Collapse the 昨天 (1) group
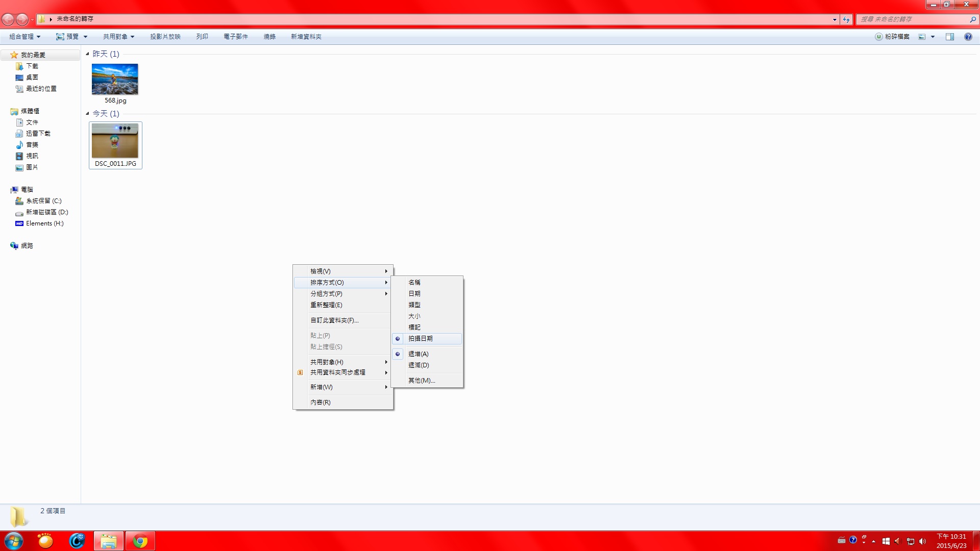Viewport: 980px width, 551px height. point(87,54)
